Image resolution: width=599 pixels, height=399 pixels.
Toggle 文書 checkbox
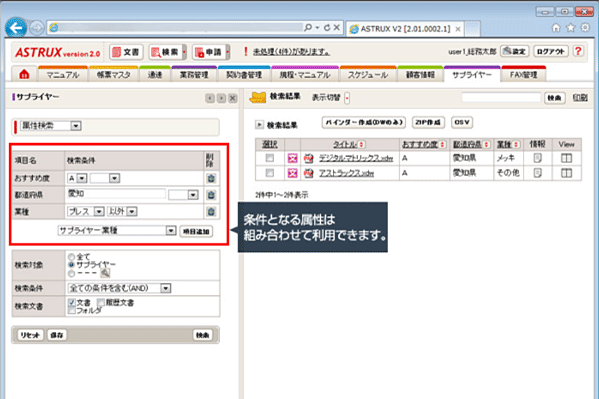[x=71, y=302]
